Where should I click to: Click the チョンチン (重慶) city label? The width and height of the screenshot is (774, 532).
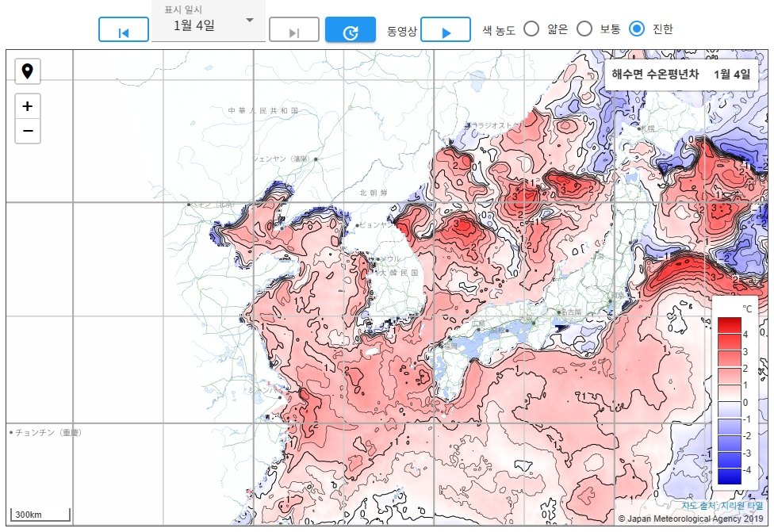pyautogui.click(x=48, y=433)
